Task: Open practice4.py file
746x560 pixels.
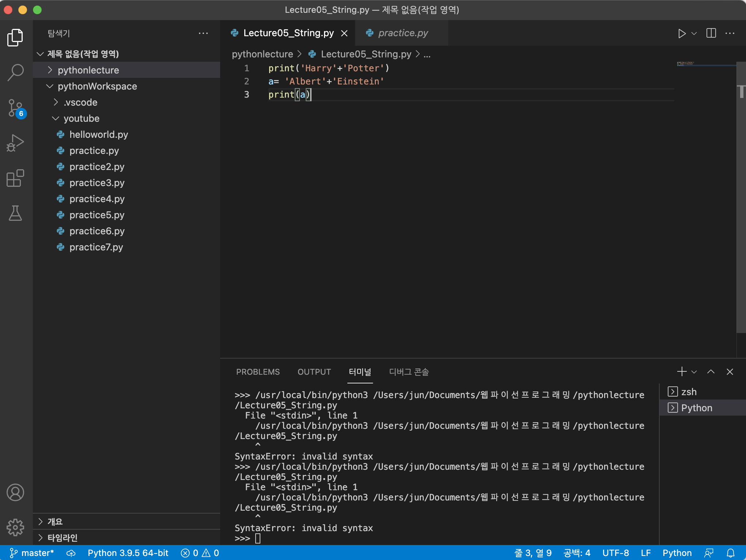Action: pyautogui.click(x=127, y=199)
